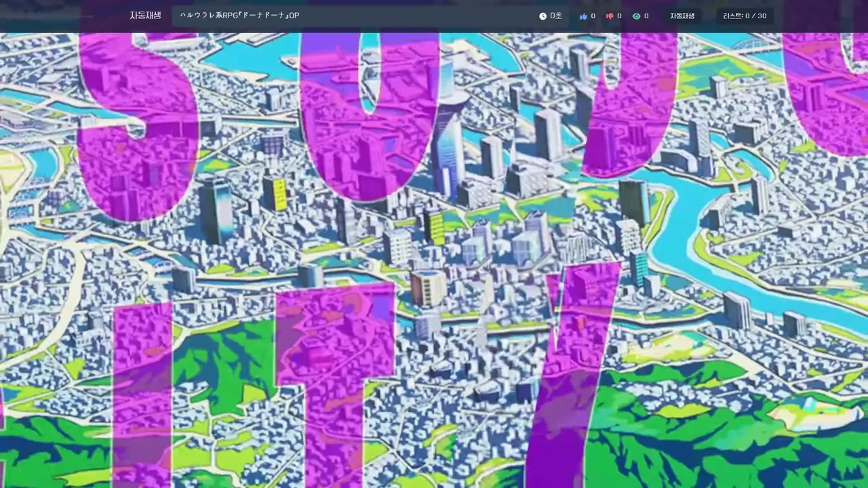Viewport: 868px width, 488px height.
Task: Click the 자동재생 label at the bar's left
Action: pyautogui.click(x=145, y=16)
